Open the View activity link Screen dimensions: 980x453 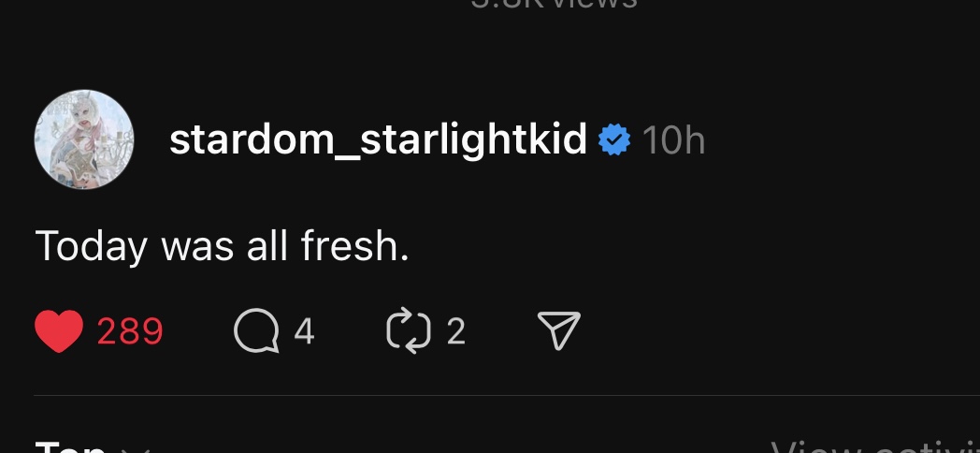pyautogui.click(x=875, y=446)
